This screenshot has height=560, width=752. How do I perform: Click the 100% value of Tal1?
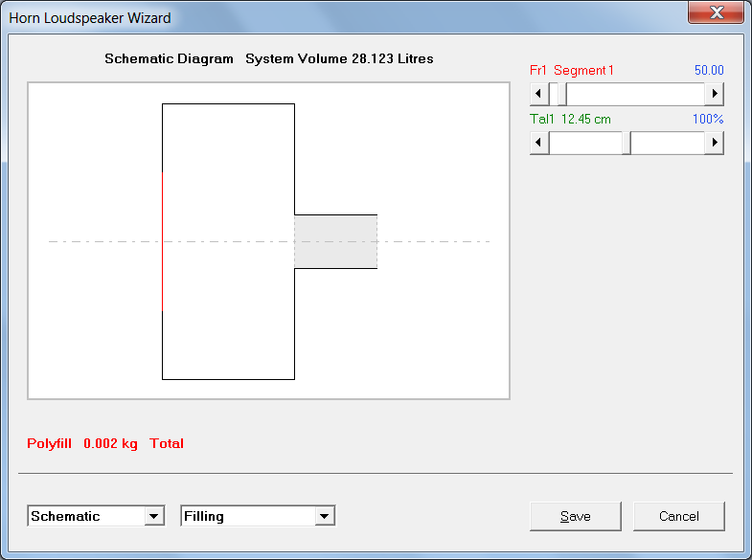[708, 120]
